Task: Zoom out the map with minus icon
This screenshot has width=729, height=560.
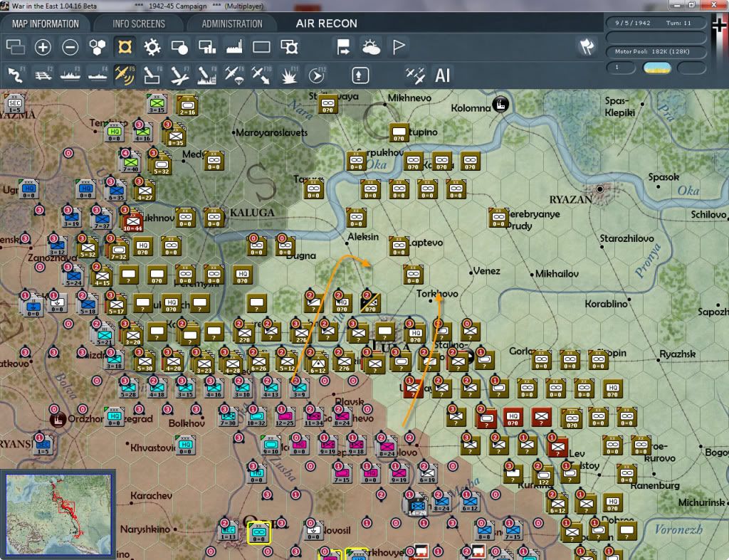Action: (70, 47)
